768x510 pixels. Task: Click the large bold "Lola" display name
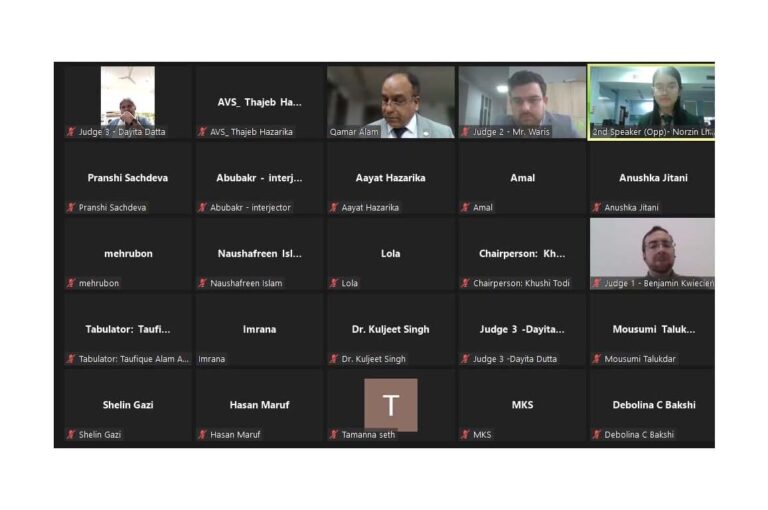coord(390,253)
